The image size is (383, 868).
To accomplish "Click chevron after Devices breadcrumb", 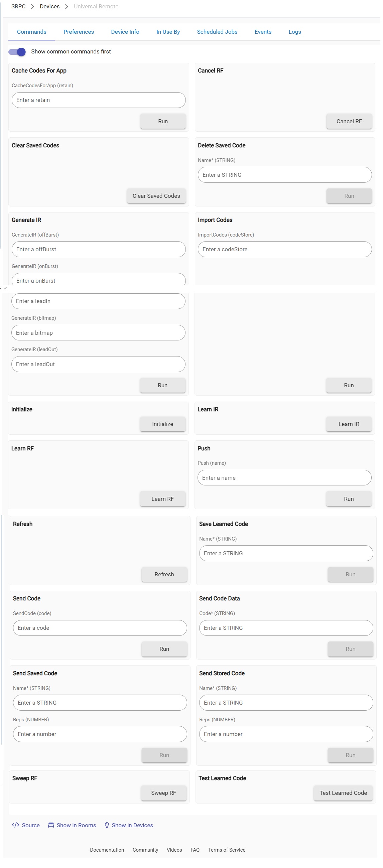I will (67, 6).
